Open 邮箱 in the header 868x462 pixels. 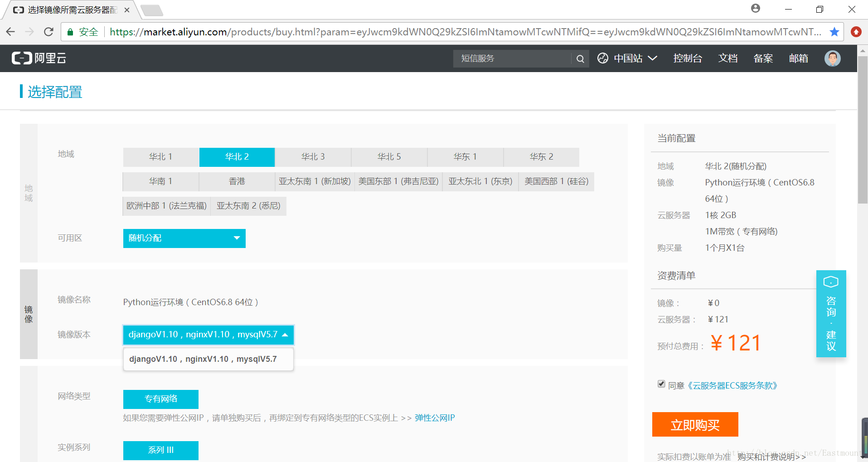[799, 58]
